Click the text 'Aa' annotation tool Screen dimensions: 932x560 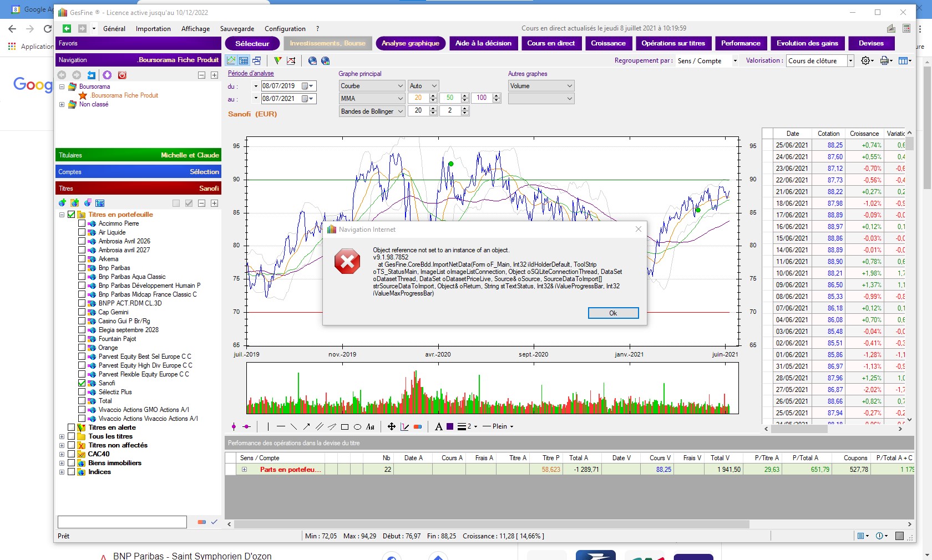(x=370, y=426)
